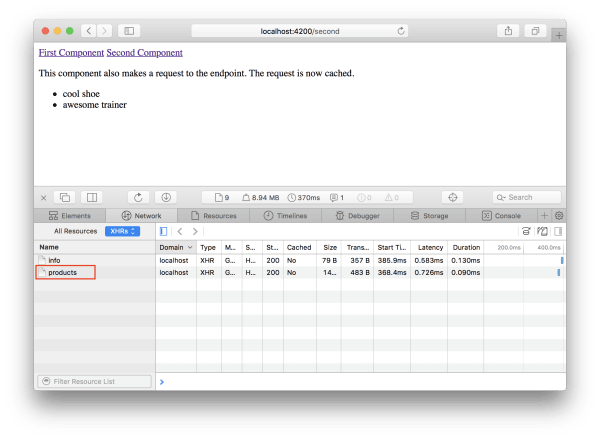Go forward with the Safari forward arrow
This screenshot has width=600, height=439.
click(104, 31)
